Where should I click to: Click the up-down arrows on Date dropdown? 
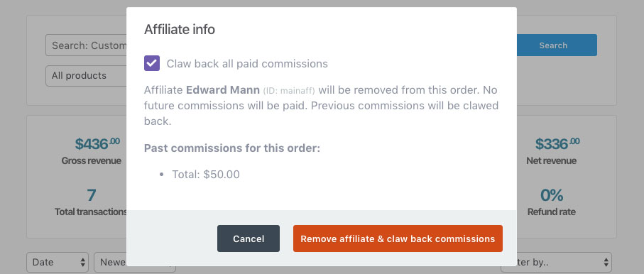coord(83,262)
